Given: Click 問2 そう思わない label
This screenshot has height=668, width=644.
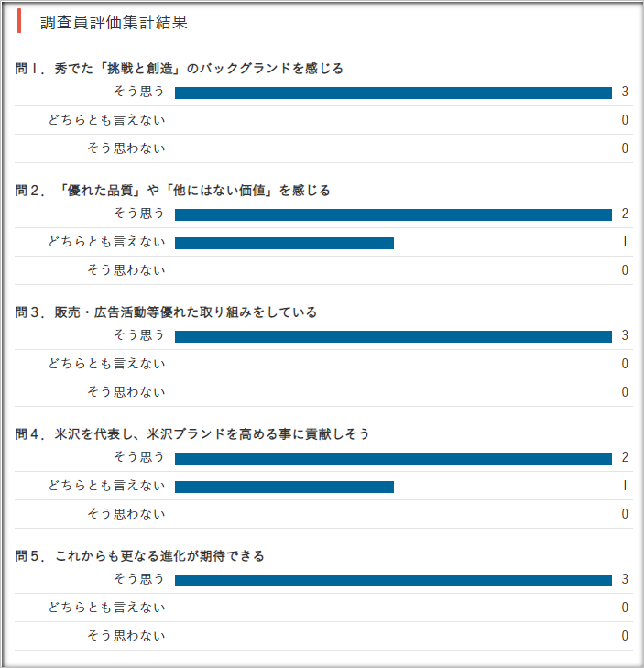Looking at the screenshot, I should pyautogui.click(x=126, y=270).
